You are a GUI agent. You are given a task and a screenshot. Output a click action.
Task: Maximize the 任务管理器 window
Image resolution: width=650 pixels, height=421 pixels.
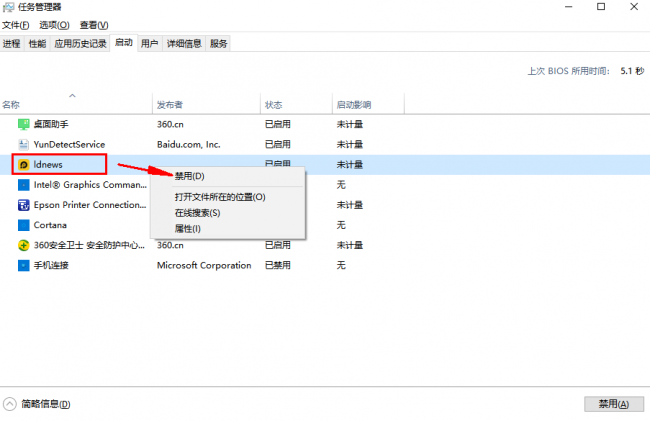(x=601, y=7)
